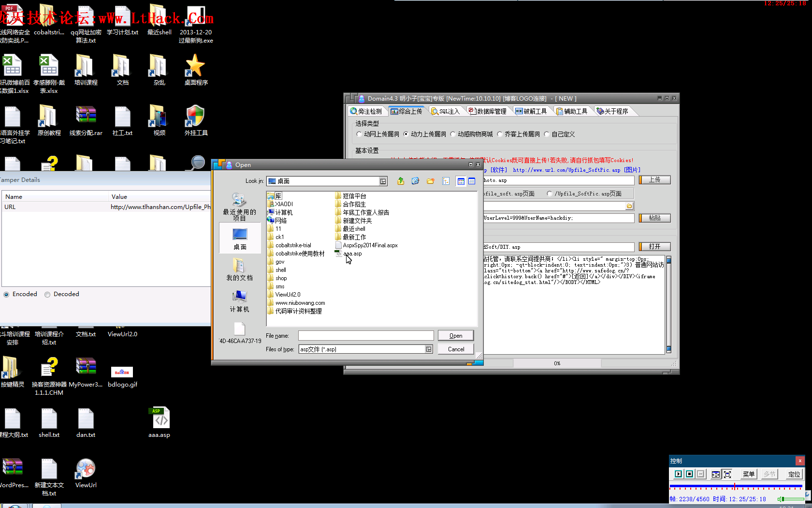812x508 pixels.
Task: Click the File name input field
Action: pos(366,335)
